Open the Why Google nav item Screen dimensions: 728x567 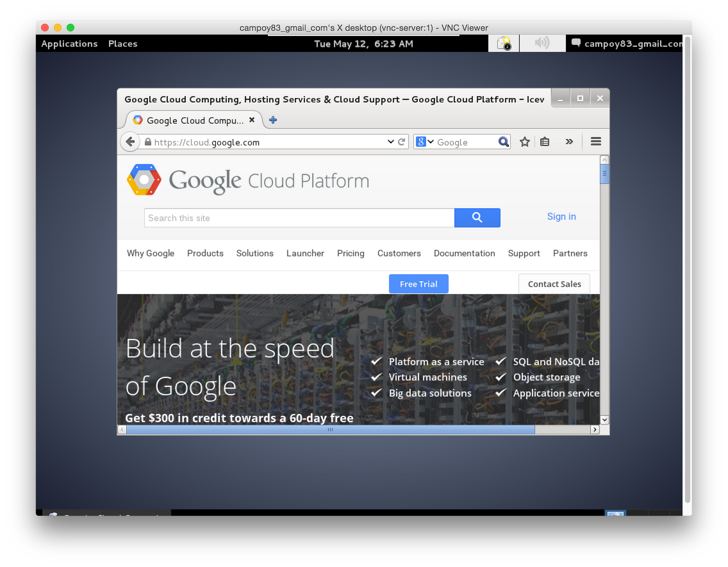[151, 253]
